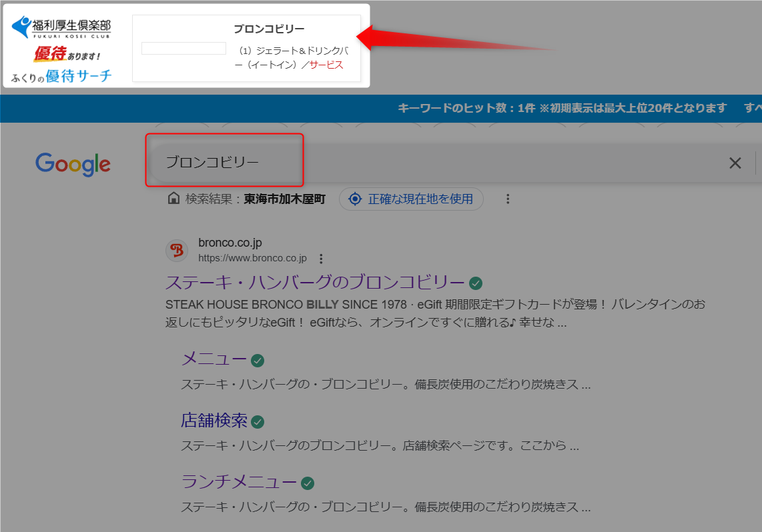Clear the search box with the X icon
Image resolution: width=762 pixels, height=532 pixels.
click(735, 163)
